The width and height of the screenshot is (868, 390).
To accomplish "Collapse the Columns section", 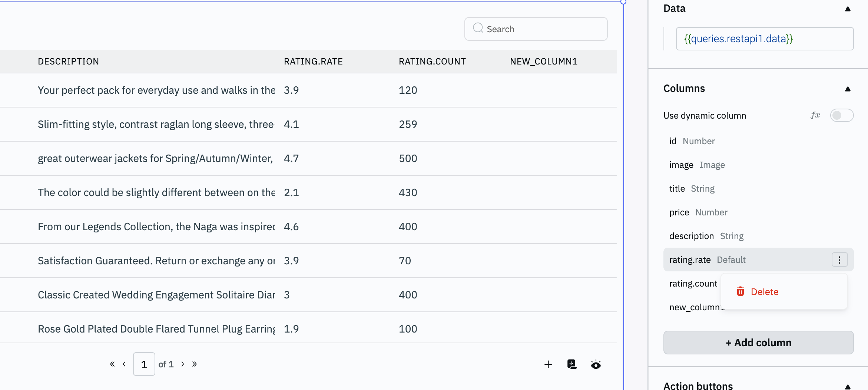I will pyautogui.click(x=848, y=89).
